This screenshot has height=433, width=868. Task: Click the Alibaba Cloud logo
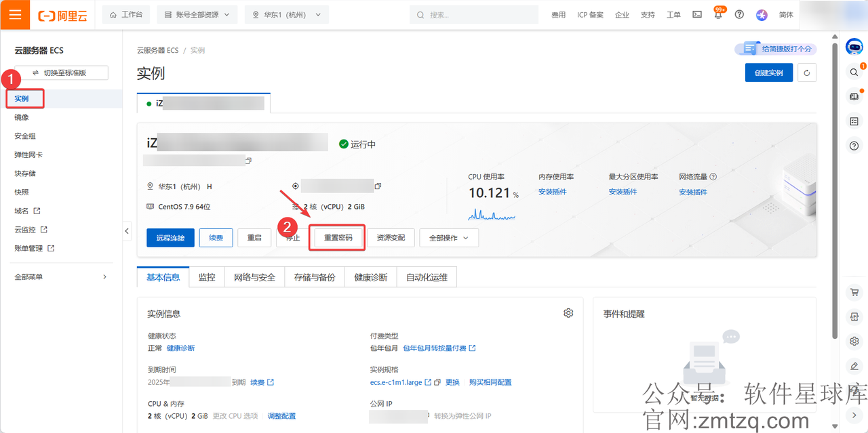tap(63, 15)
